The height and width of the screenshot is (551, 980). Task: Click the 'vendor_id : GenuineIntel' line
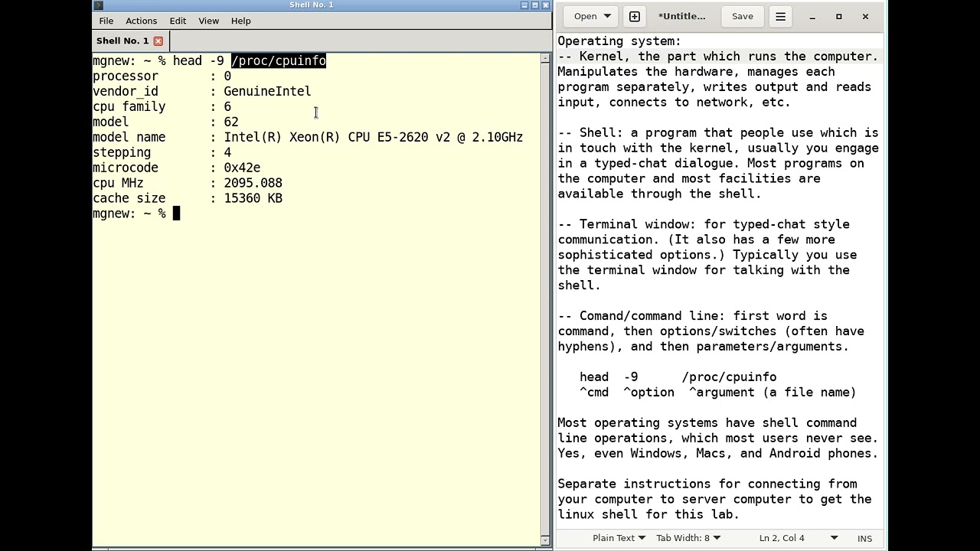pyautogui.click(x=202, y=91)
